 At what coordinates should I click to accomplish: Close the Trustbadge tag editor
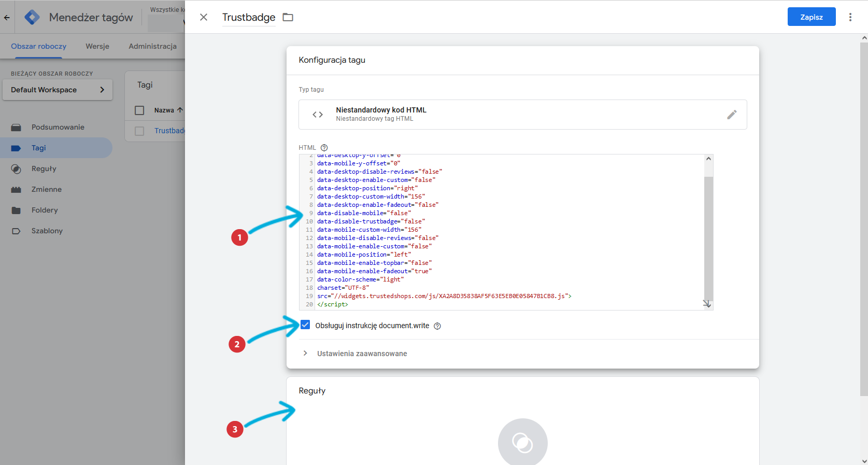coord(204,17)
